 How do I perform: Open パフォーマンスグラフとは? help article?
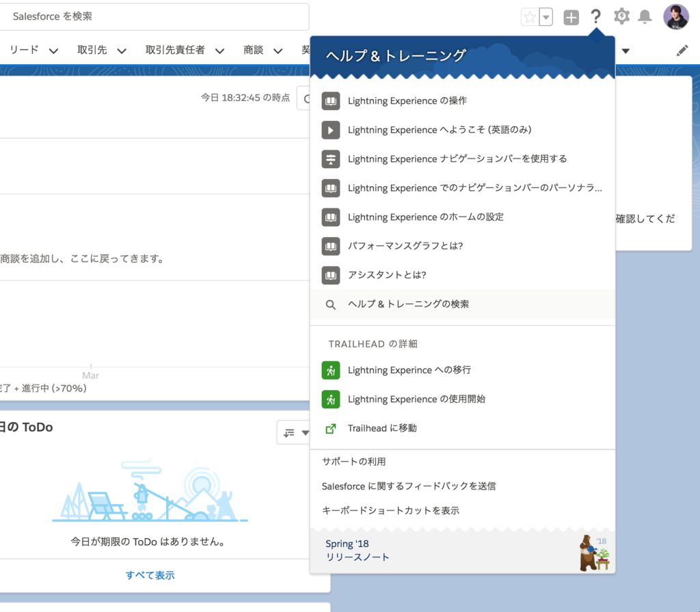[405, 246]
